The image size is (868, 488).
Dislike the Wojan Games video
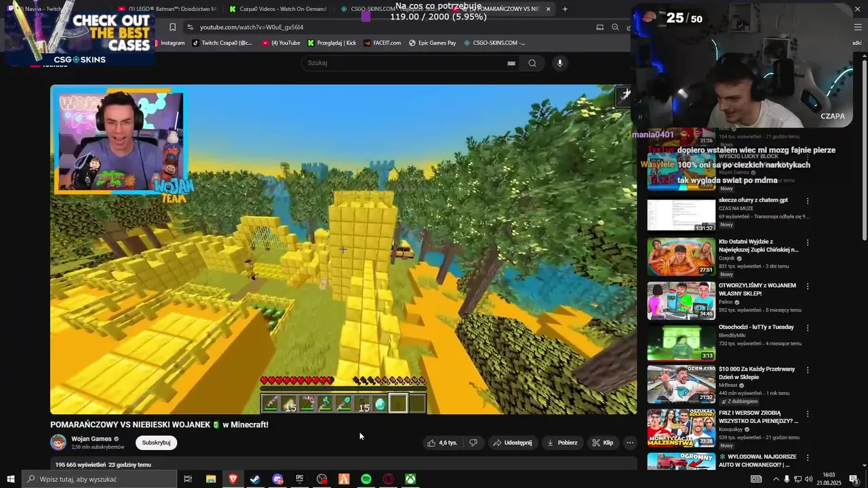coord(473,443)
